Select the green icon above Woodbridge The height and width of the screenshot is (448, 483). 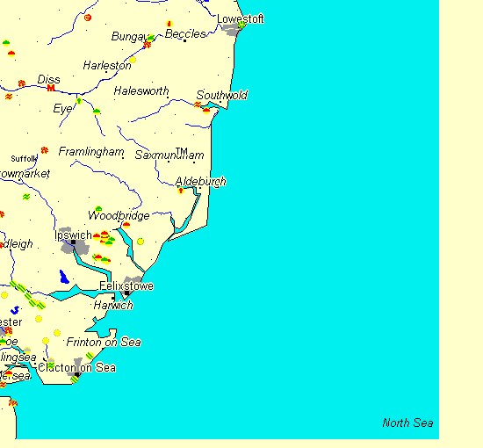[98, 209]
